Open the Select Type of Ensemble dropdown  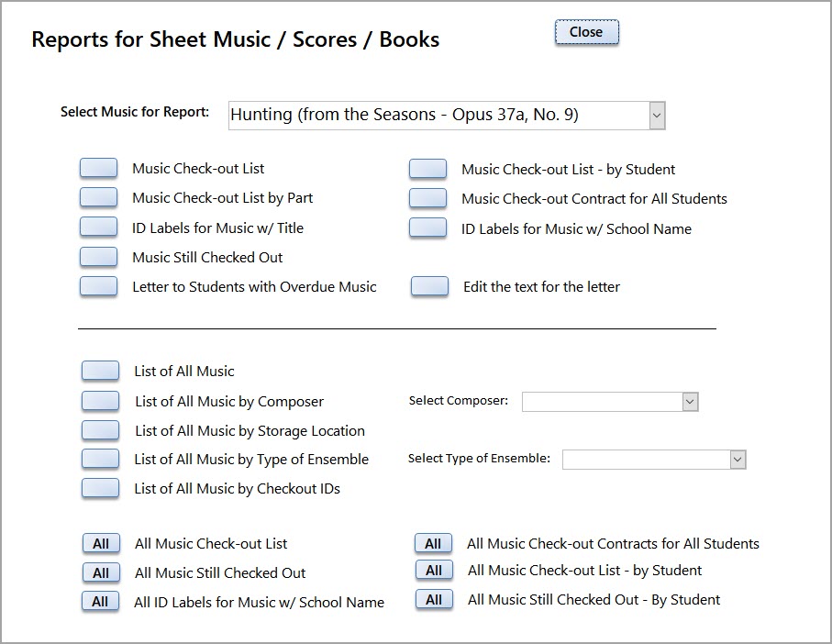(739, 459)
